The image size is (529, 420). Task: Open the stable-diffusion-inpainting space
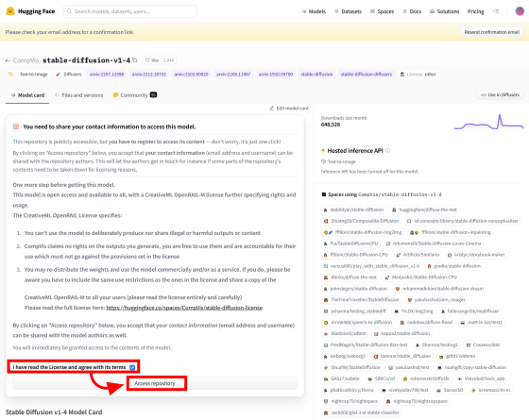450,232
